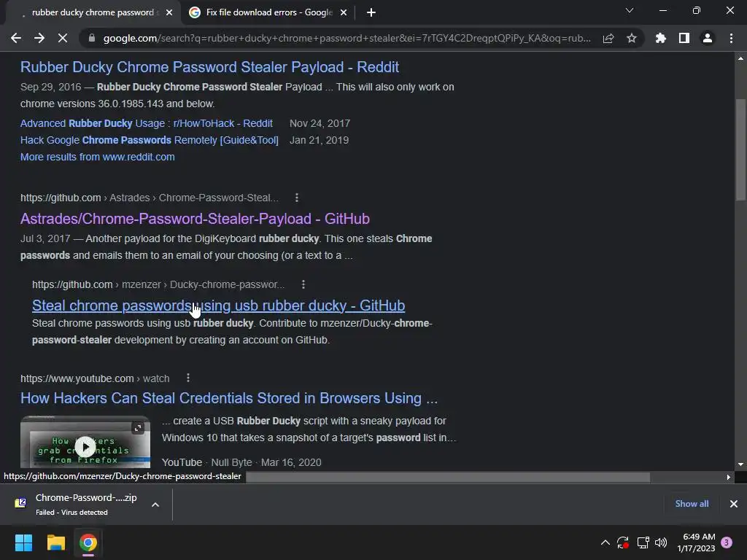The height and width of the screenshot is (560, 747).
Task: Open the volume speaker tray icon
Action: click(661, 542)
